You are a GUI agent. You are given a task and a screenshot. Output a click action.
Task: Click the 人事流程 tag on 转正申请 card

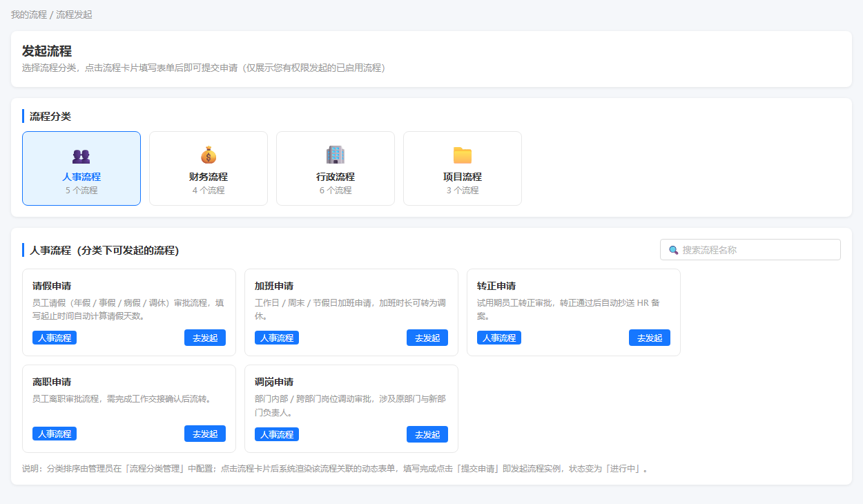pyautogui.click(x=499, y=338)
